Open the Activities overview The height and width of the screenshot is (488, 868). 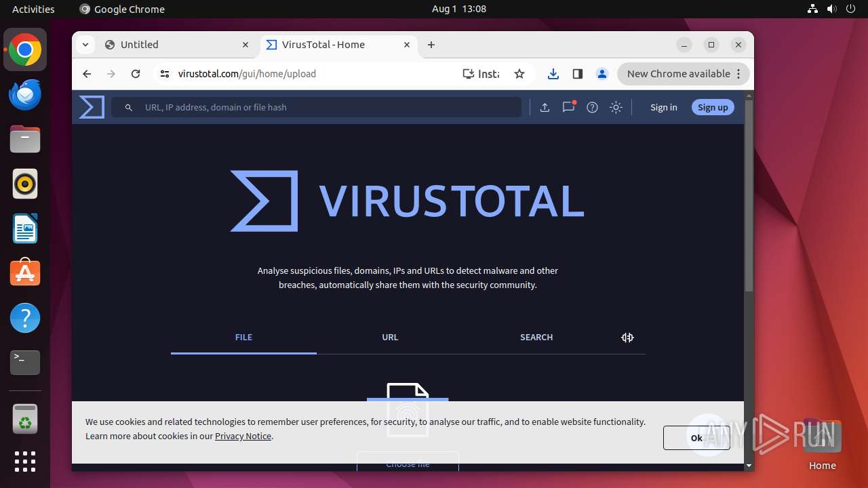[x=33, y=9]
